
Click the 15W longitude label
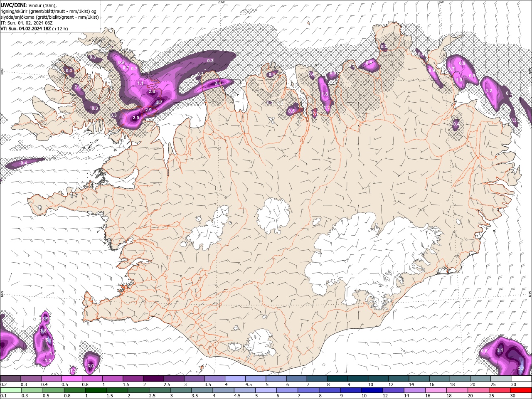click(440, 2)
